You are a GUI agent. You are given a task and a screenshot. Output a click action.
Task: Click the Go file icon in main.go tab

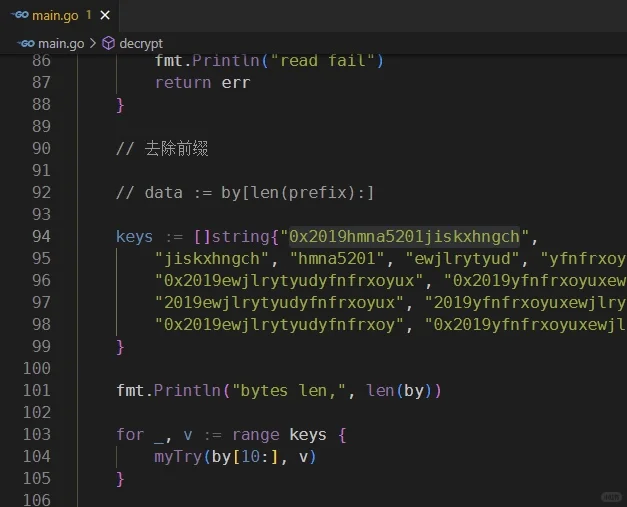pyautogui.click(x=20, y=15)
